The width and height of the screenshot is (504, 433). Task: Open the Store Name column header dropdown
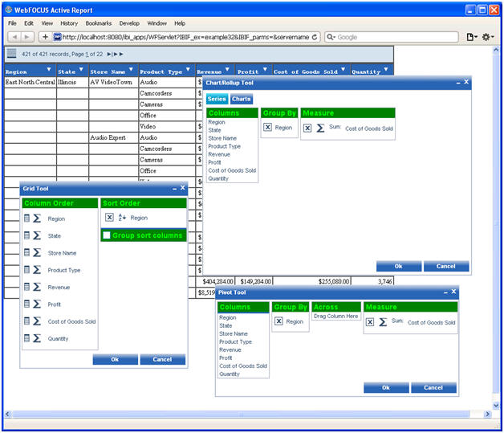coord(131,69)
